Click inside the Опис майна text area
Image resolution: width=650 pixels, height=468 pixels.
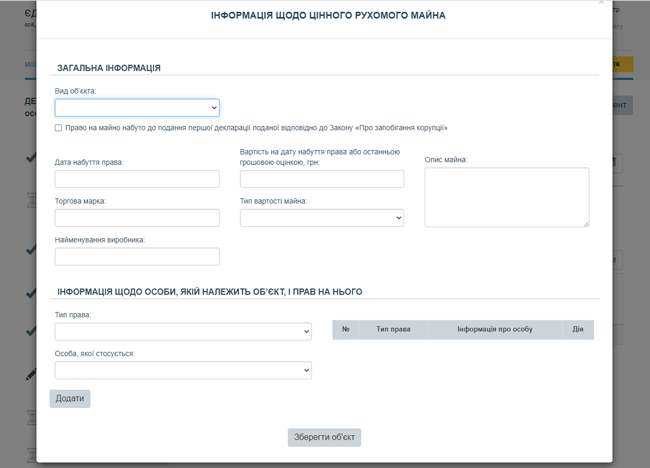[x=506, y=196]
